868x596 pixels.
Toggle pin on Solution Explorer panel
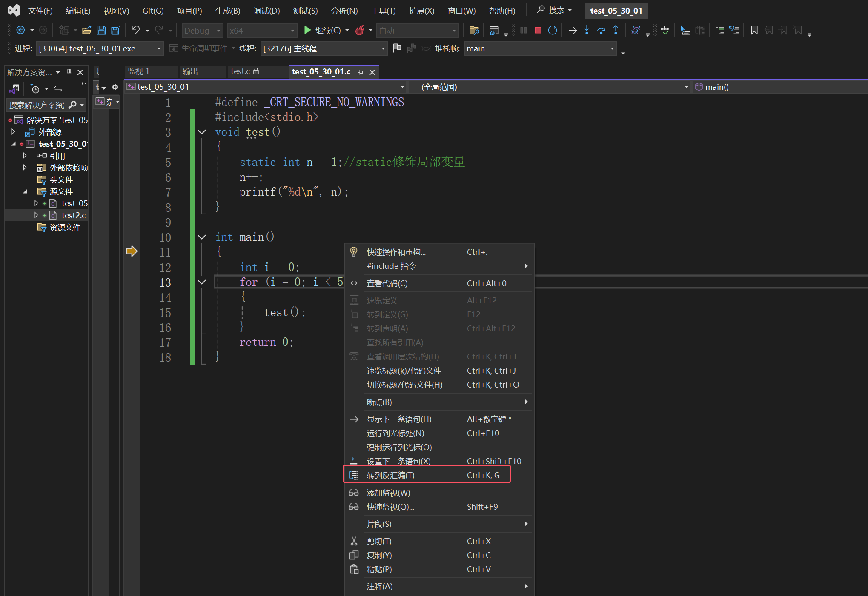coord(69,72)
